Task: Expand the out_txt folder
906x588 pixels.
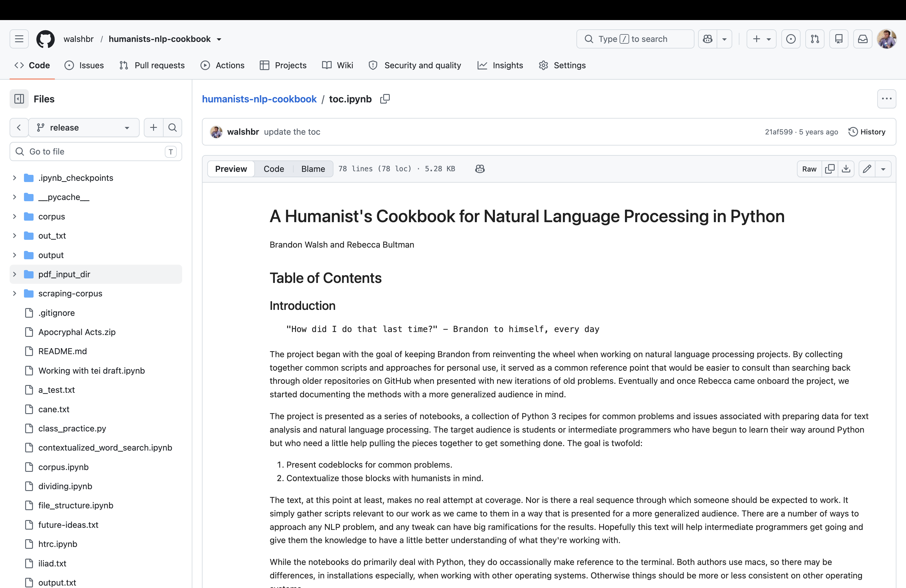Action: 14,235
